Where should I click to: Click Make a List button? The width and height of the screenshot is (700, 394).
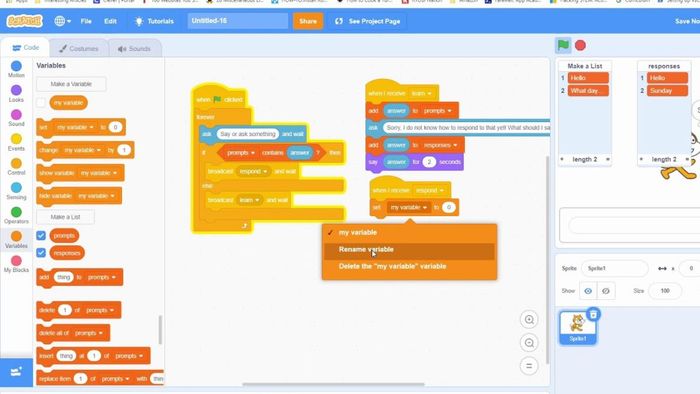coord(65,217)
